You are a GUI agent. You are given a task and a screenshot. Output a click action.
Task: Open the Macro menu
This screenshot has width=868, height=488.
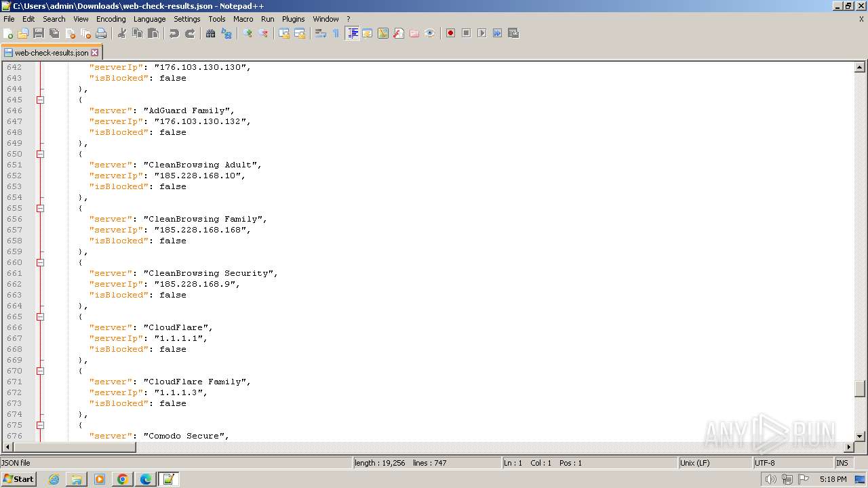point(243,19)
